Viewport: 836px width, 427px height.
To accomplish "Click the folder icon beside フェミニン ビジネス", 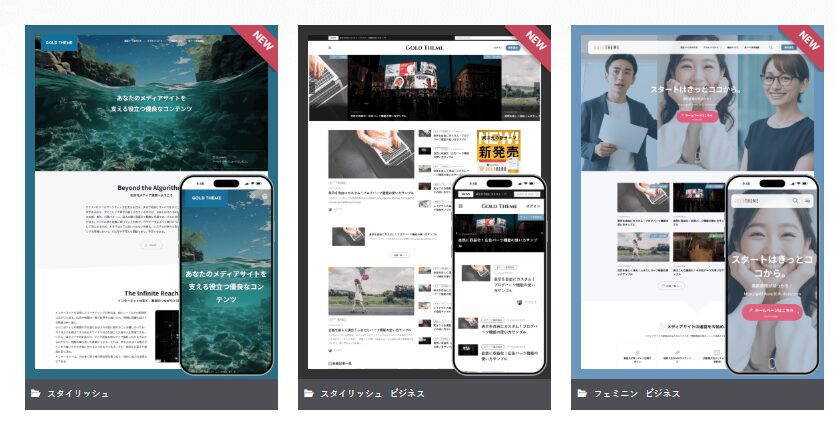I will click(582, 394).
